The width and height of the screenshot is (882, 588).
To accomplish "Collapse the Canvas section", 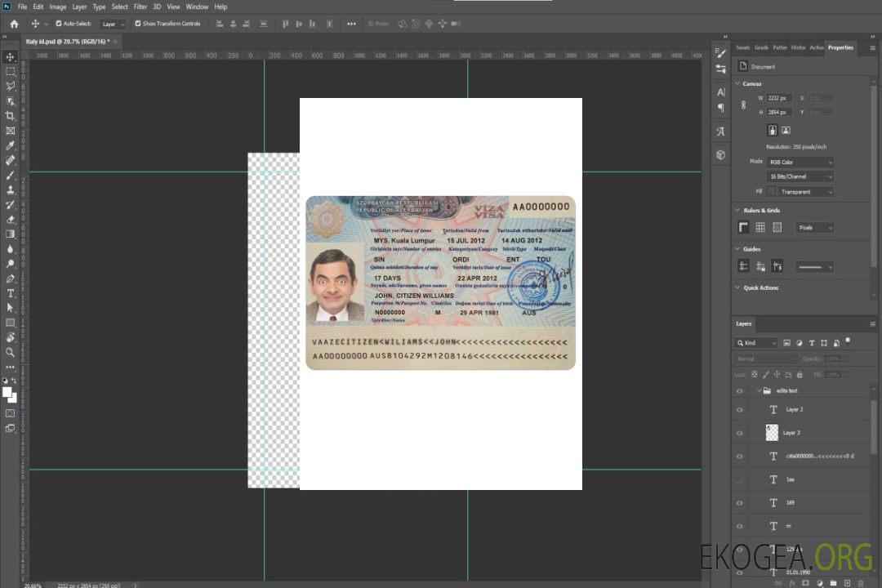I will 737,83.
